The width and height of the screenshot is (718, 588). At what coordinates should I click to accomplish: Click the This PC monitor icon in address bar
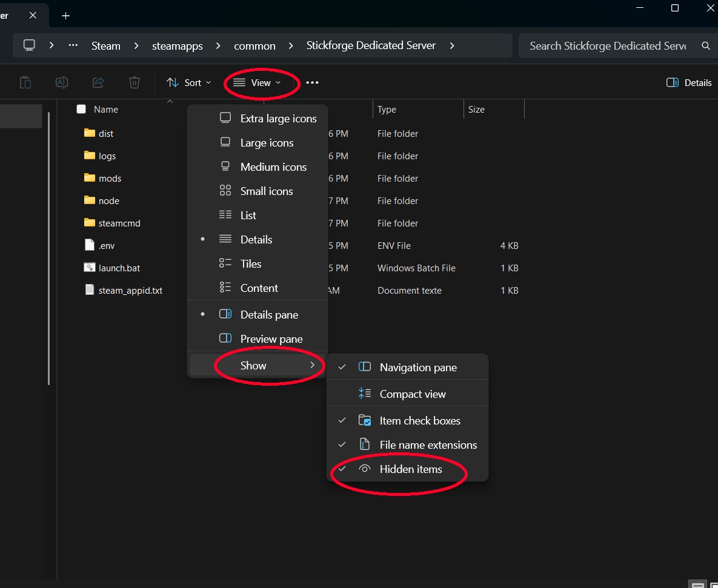tap(29, 45)
